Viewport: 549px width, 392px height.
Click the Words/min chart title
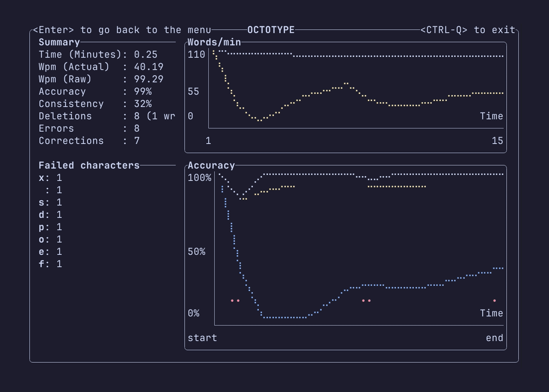pyautogui.click(x=215, y=42)
